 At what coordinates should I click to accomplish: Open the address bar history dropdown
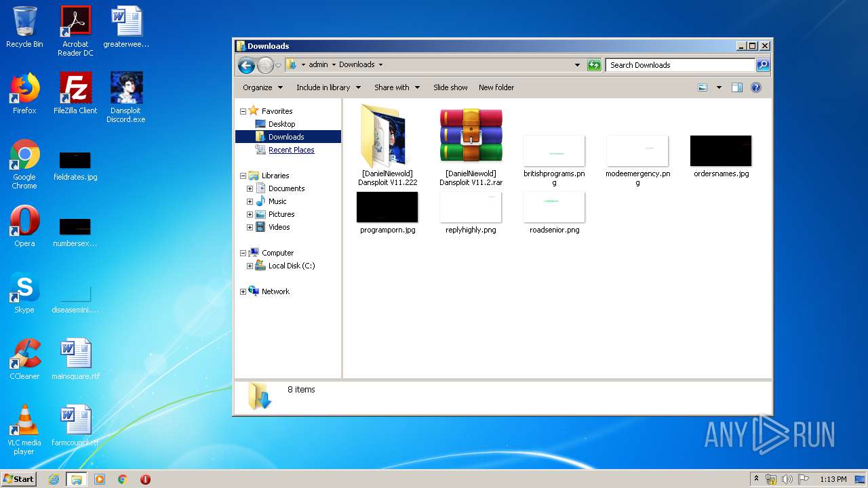click(577, 65)
